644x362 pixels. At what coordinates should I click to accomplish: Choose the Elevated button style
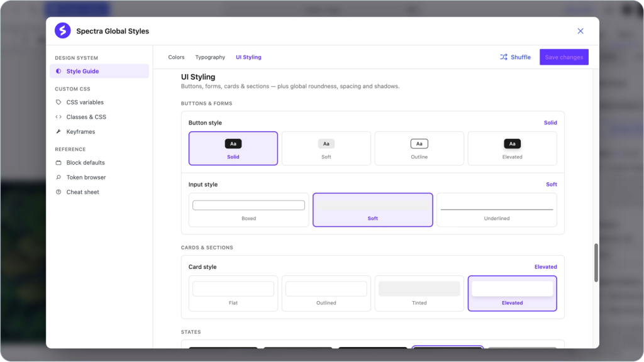pyautogui.click(x=512, y=148)
